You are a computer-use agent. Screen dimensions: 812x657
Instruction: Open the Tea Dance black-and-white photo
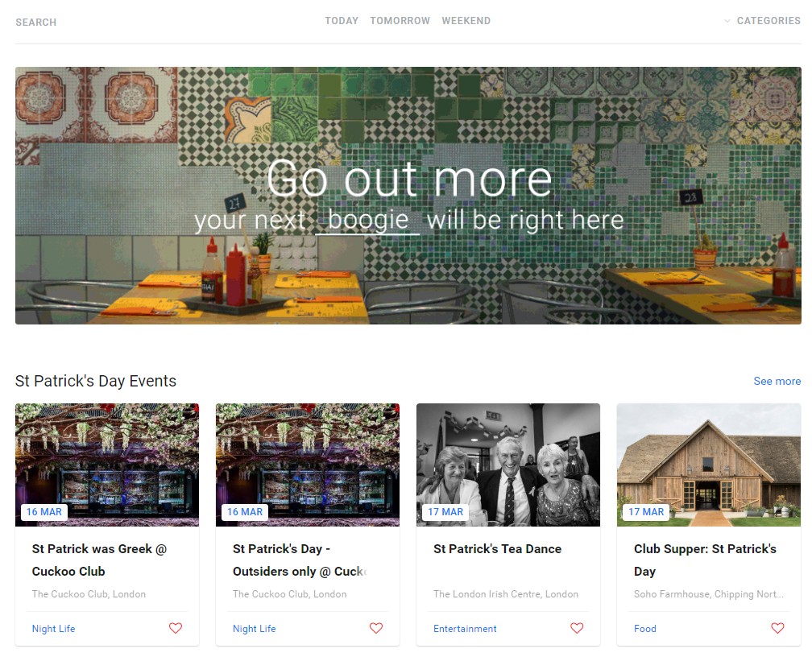click(x=508, y=465)
